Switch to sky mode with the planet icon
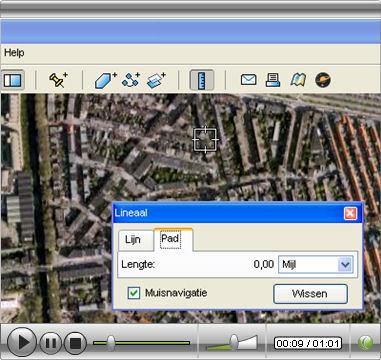 [x=323, y=80]
